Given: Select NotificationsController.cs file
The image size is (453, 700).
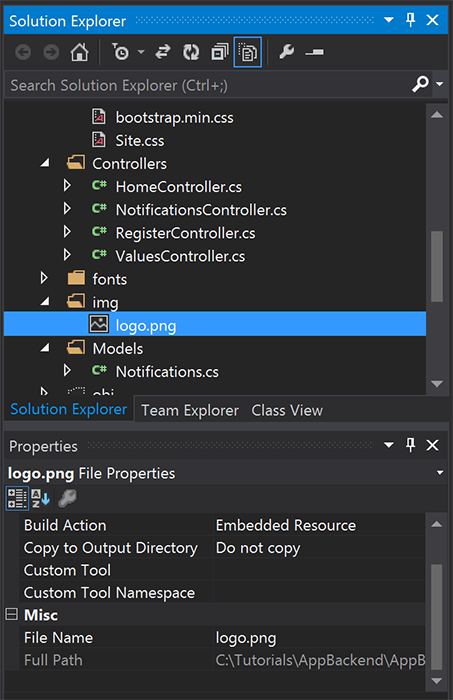Looking at the screenshot, I should (x=201, y=210).
